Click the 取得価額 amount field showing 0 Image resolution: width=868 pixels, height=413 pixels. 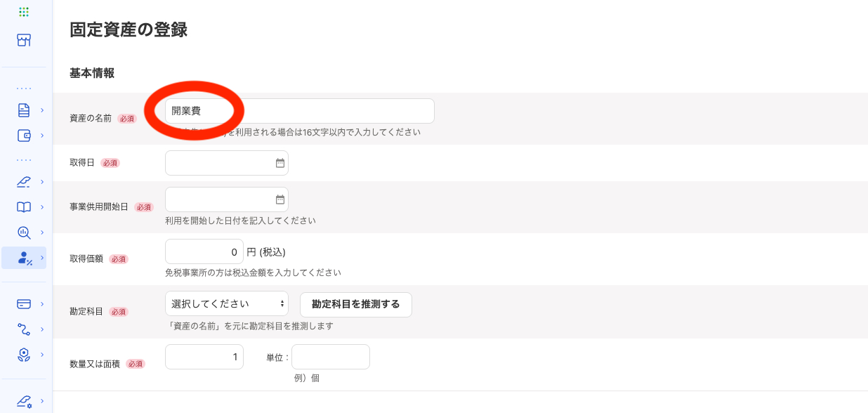coord(204,251)
